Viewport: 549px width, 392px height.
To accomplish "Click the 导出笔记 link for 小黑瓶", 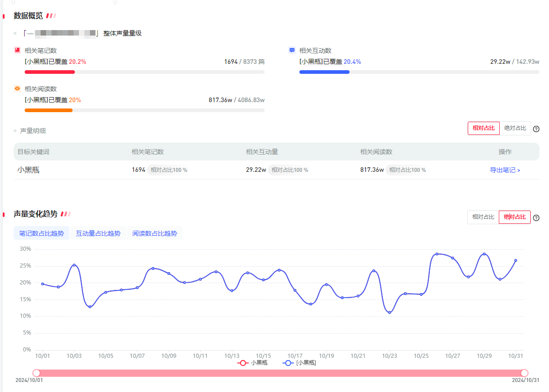I will (505, 170).
